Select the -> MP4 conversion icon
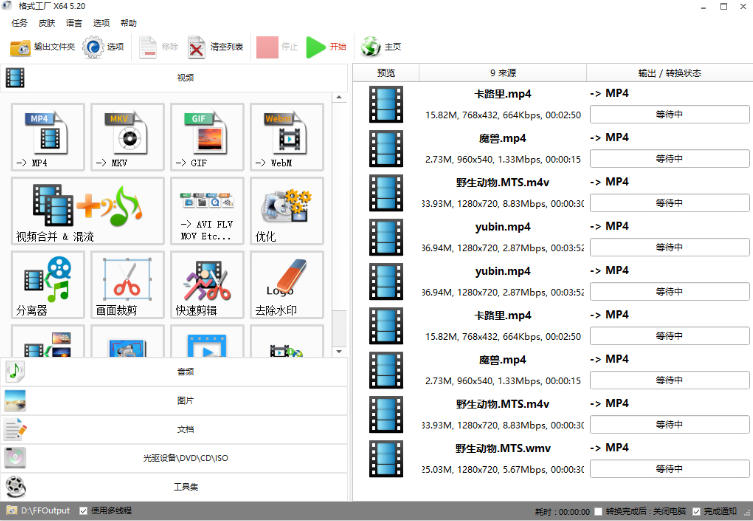Viewport: 753px width, 521px height. (48, 137)
